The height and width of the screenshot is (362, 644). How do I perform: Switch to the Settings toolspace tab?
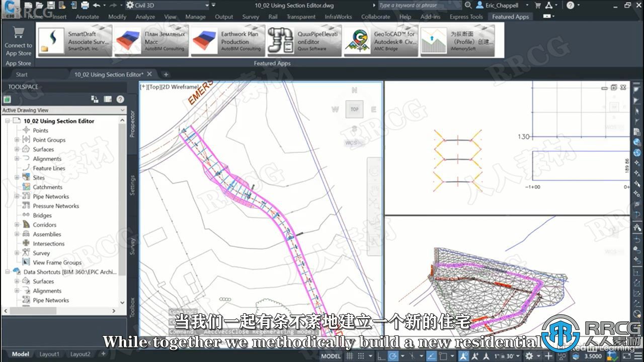point(133,185)
